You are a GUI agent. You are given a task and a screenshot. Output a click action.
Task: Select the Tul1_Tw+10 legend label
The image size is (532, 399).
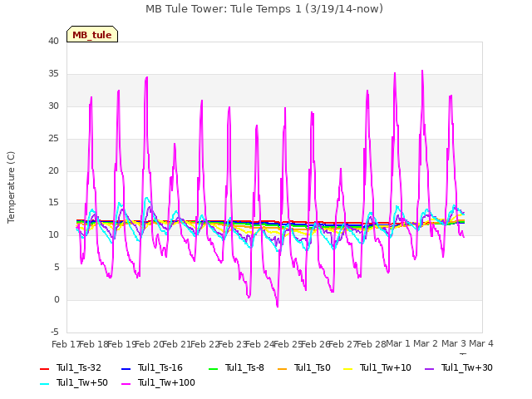pyautogui.click(x=386, y=367)
